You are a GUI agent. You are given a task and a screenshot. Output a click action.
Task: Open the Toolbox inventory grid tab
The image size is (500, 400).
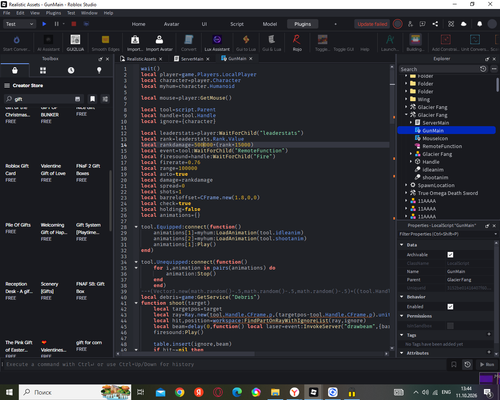[43, 70]
